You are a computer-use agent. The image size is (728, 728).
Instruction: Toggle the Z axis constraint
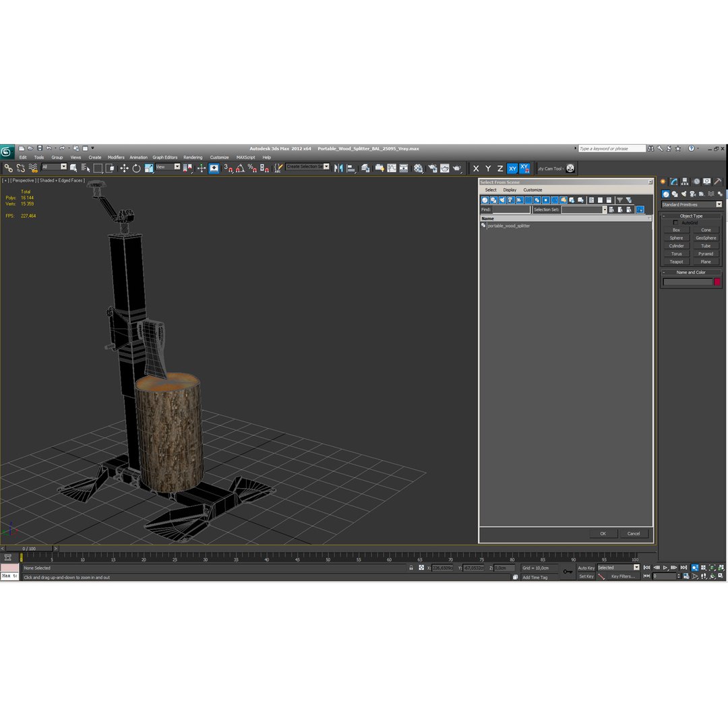click(500, 169)
